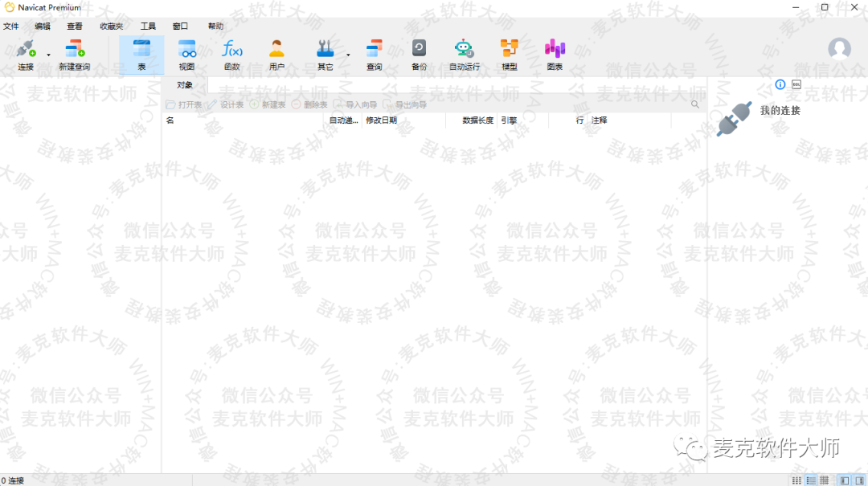
Task: Close the Navicat Premium window
Action: click(x=854, y=8)
